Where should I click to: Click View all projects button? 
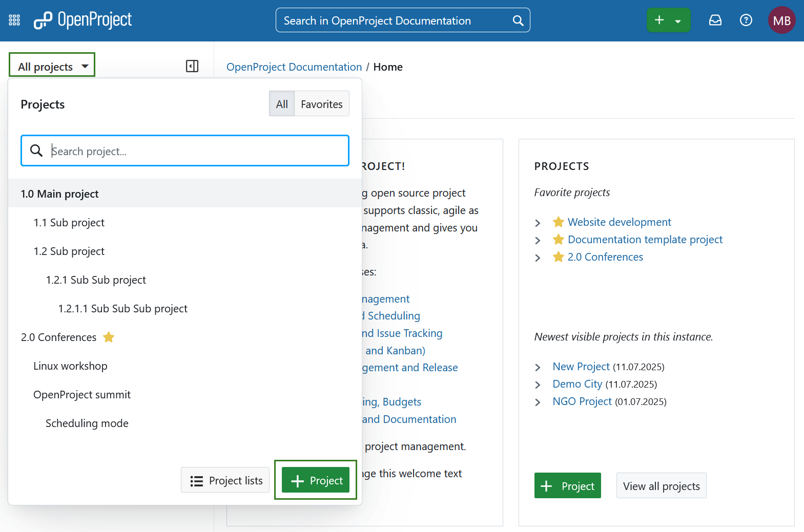click(x=661, y=485)
